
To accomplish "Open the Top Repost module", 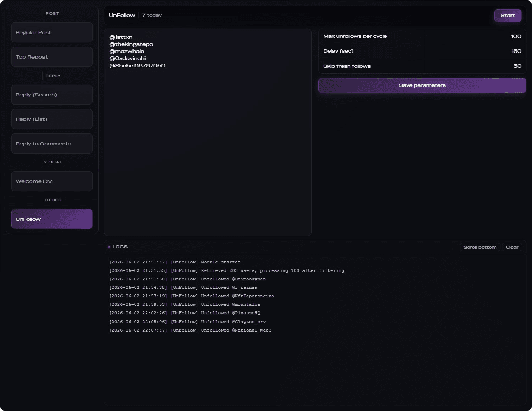I will pos(52,57).
